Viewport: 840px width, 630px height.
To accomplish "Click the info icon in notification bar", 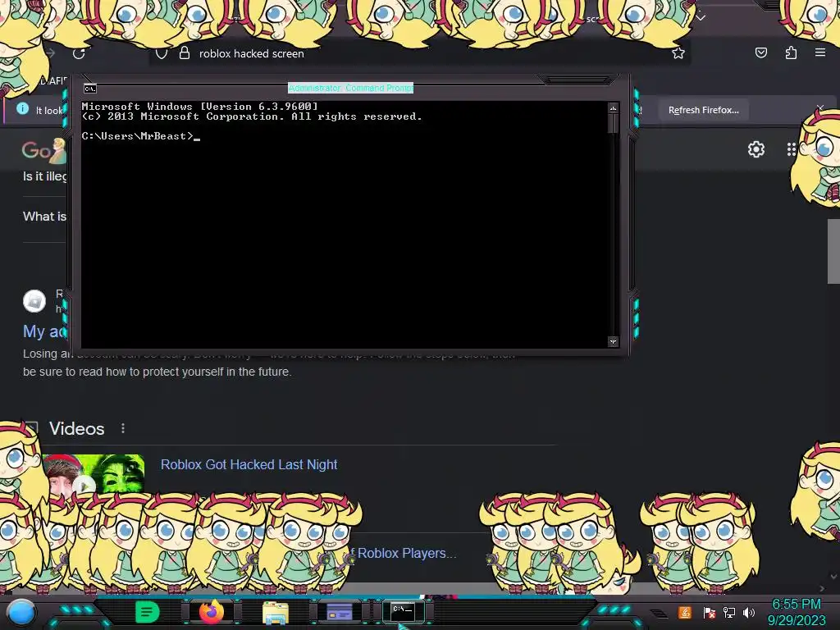I will [x=22, y=109].
